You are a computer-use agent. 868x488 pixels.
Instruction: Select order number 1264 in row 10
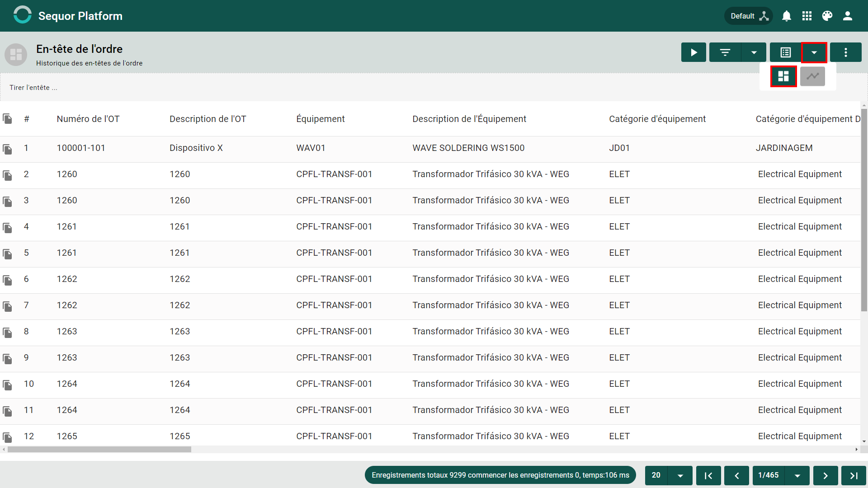67,384
